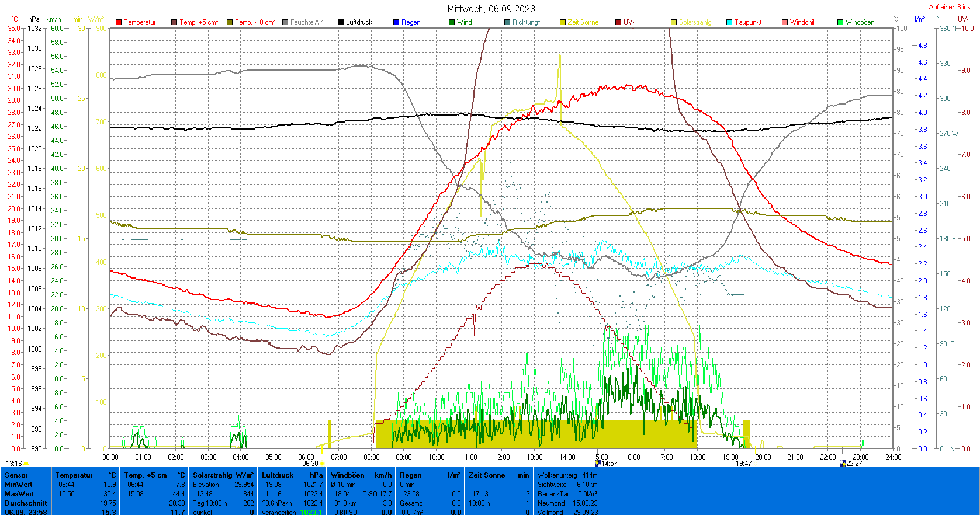Click the 'Solarstrahlg W/m²' column header

pyautogui.click(x=223, y=475)
